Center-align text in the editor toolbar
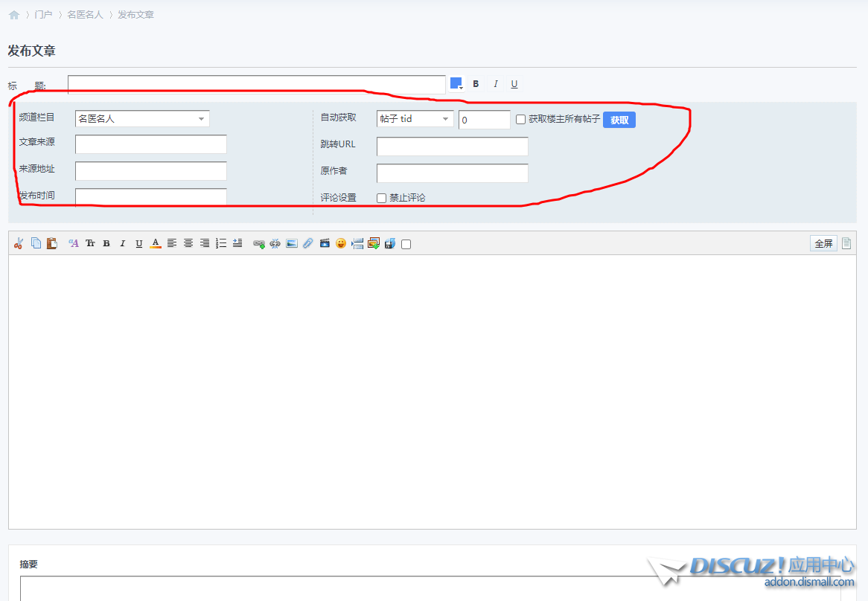Viewport: 868px width, 601px height. pyautogui.click(x=188, y=243)
